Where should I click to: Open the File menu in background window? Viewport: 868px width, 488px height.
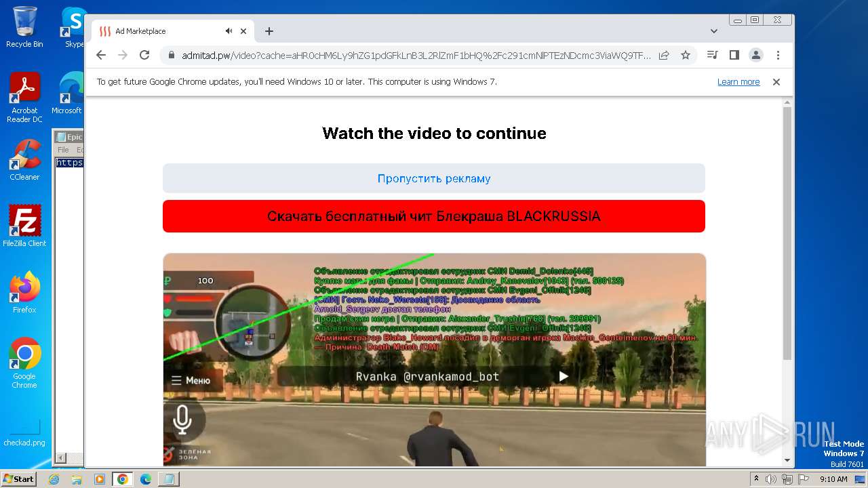[x=63, y=150]
